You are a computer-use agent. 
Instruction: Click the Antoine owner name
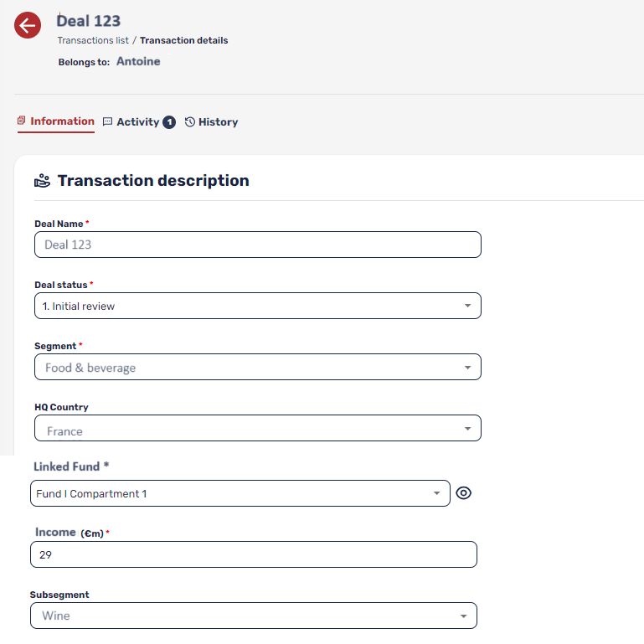click(138, 61)
